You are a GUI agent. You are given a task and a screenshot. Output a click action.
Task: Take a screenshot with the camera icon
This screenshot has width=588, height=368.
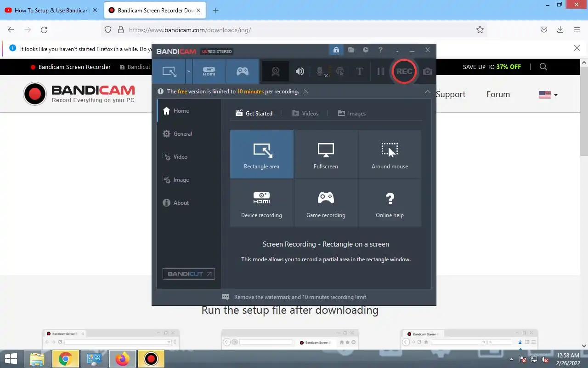[428, 71]
